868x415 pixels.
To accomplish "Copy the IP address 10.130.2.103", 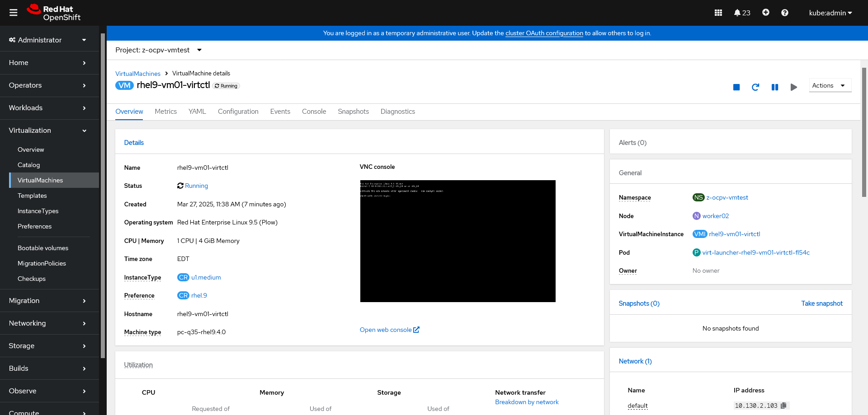I will click(784, 406).
